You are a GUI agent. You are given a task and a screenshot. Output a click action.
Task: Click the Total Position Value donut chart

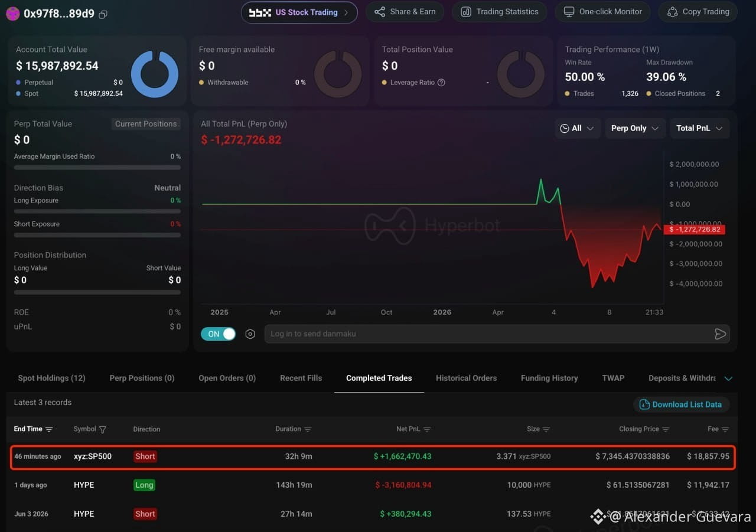[x=521, y=74]
